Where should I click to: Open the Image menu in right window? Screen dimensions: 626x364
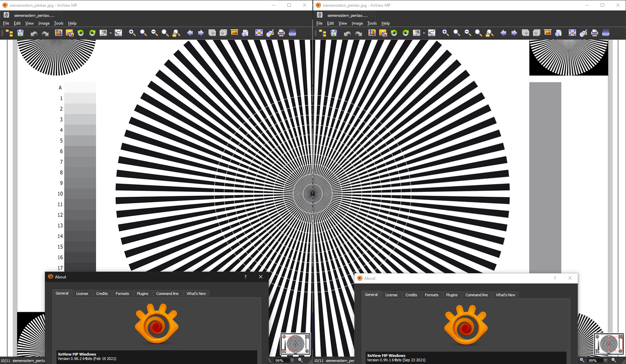point(357,23)
